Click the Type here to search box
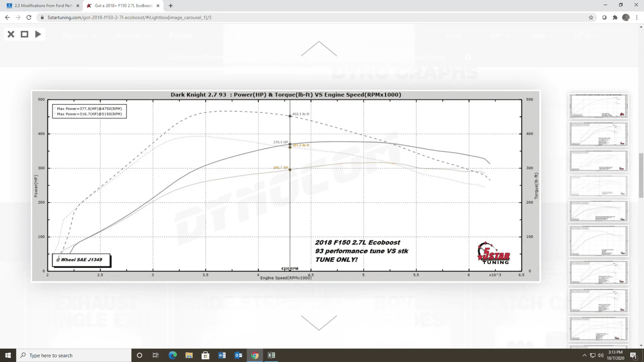This screenshot has height=362, width=644. pyautogui.click(x=74, y=355)
